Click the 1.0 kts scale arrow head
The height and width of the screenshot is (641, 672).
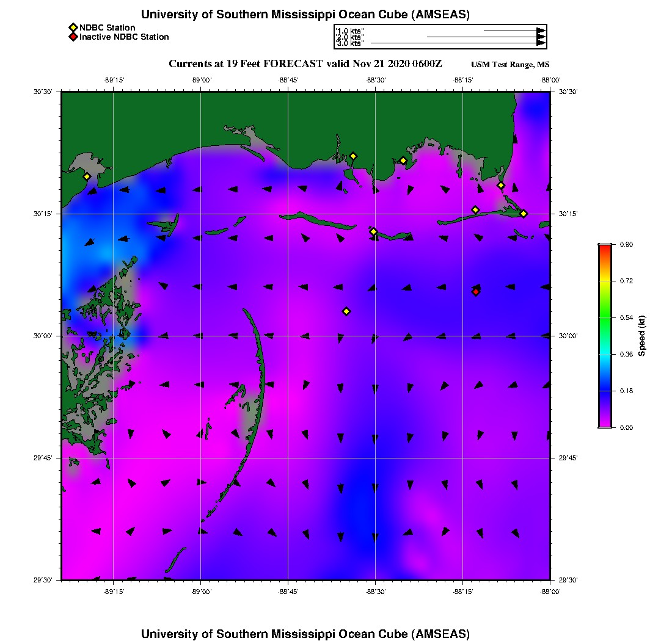click(x=541, y=31)
